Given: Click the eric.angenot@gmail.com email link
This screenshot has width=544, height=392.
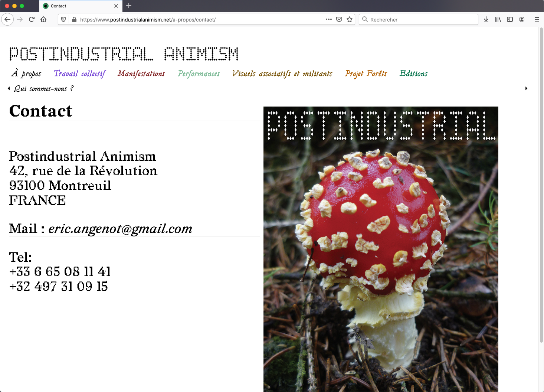Looking at the screenshot, I should pos(120,229).
